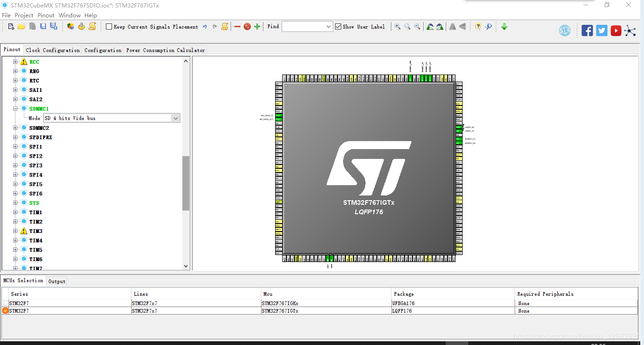Select the STM32F767IGTx row radio button

5,311
